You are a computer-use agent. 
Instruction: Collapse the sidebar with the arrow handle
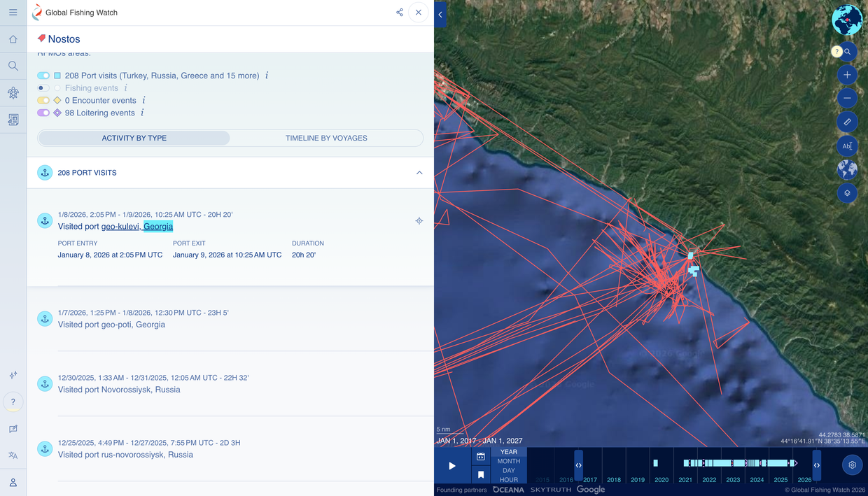[440, 14]
